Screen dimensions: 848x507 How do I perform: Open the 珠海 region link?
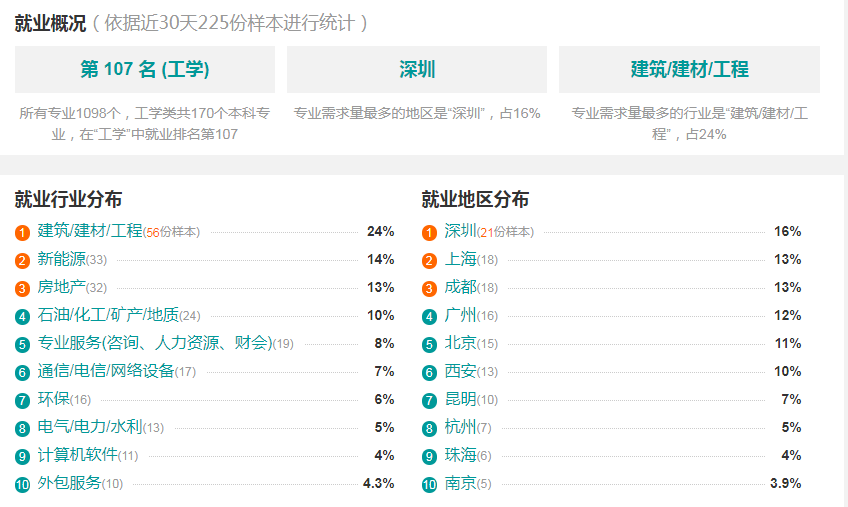(460, 455)
